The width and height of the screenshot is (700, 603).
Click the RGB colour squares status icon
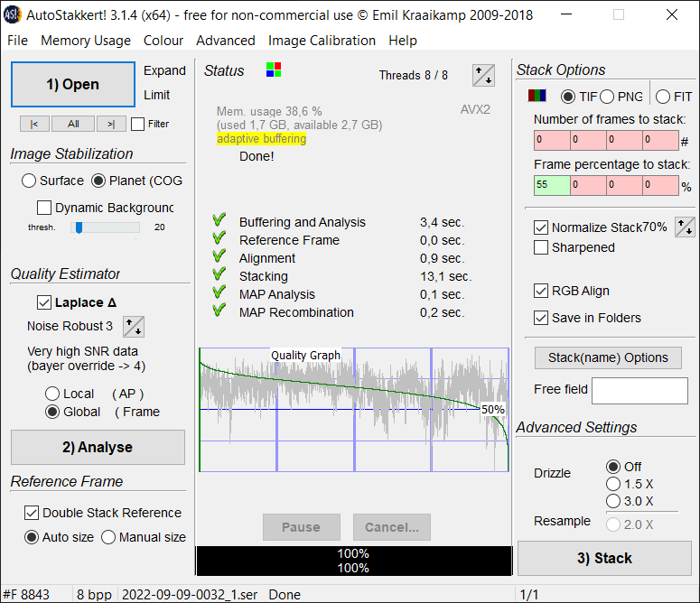coord(274,70)
